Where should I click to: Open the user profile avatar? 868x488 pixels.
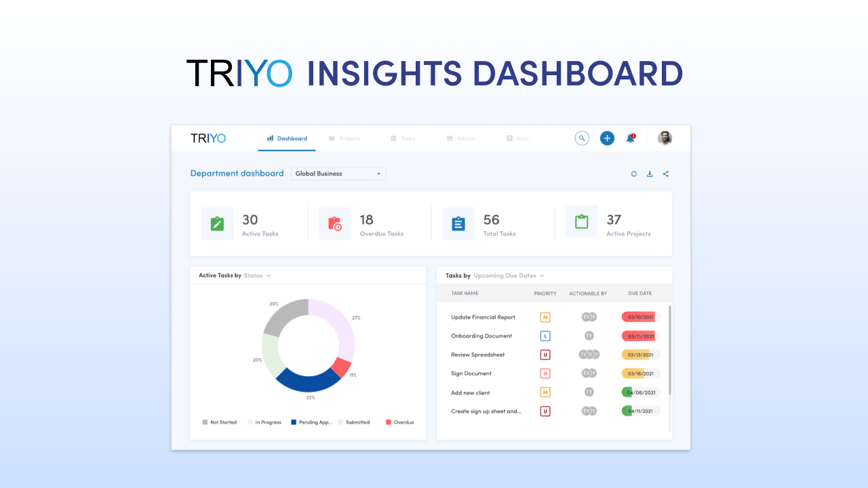click(665, 138)
